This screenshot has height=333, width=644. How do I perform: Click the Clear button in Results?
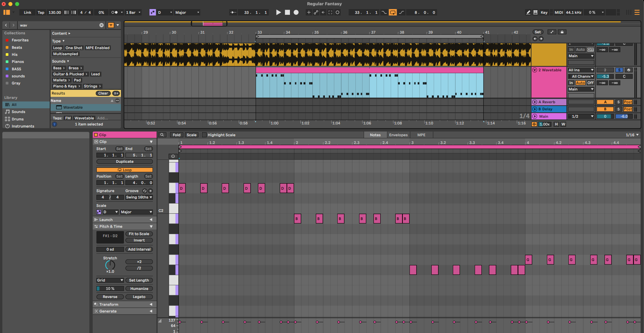103,93
